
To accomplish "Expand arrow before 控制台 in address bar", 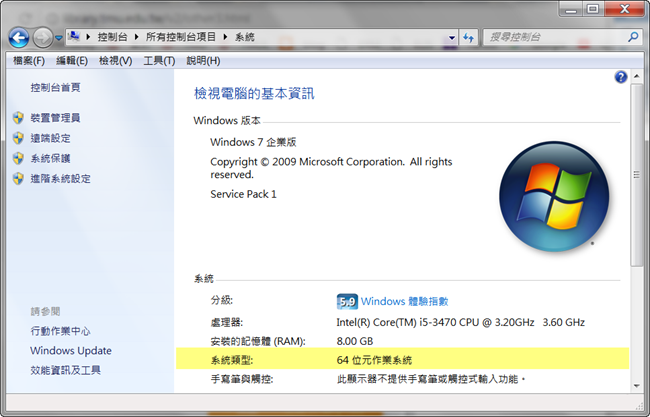I will [x=88, y=37].
